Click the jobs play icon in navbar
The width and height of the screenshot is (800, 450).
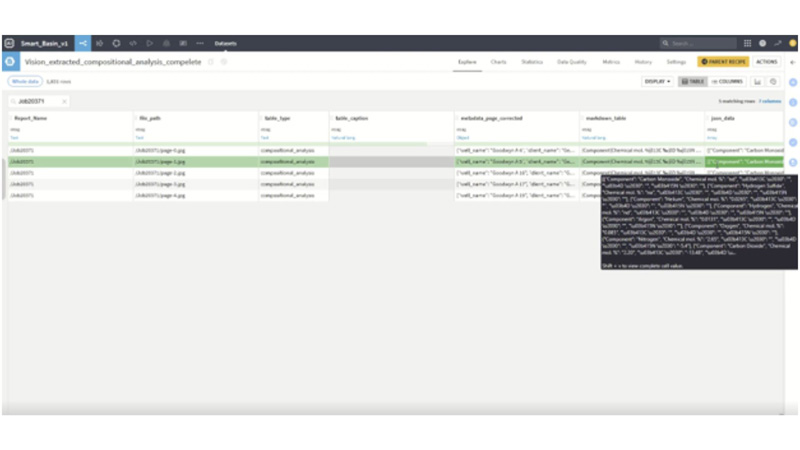[149, 43]
